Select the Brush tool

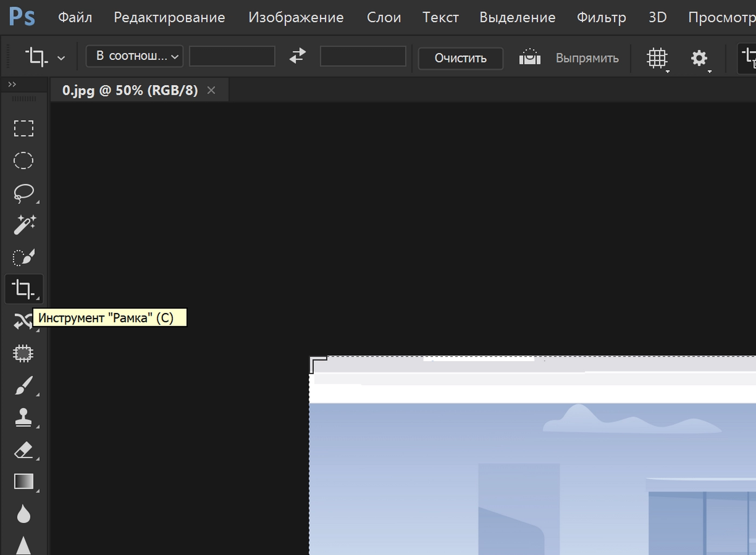[x=23, y=385]
